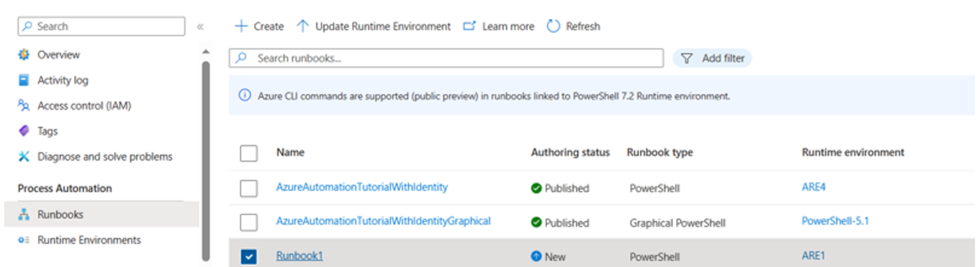The image size is (980, 267).
Task: Click the Search runbooks input field
Action: (446, 58)
